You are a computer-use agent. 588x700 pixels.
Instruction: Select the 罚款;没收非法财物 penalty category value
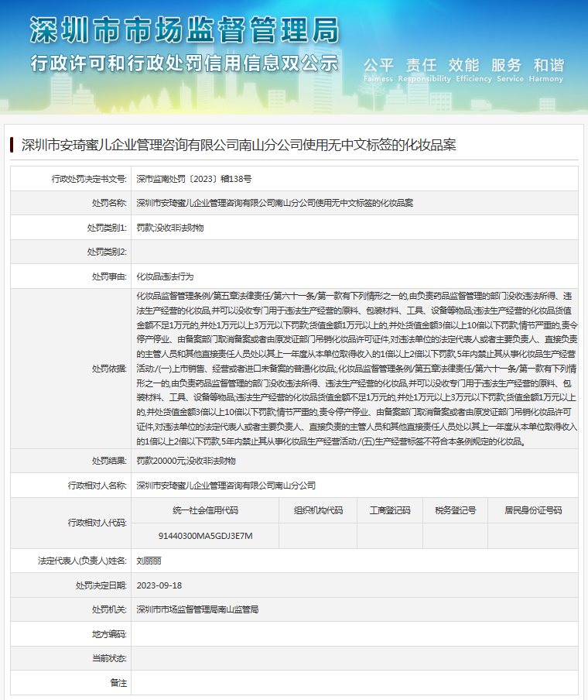(170, 228)
